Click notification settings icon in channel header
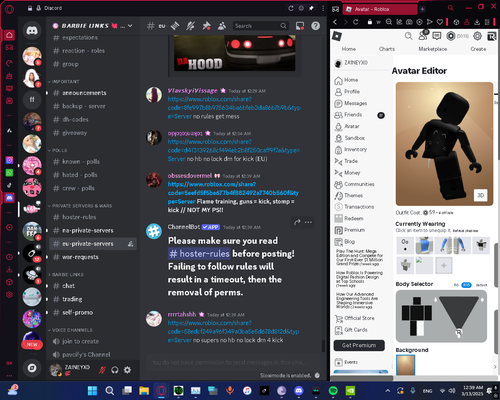 click(x=190, y=26)
